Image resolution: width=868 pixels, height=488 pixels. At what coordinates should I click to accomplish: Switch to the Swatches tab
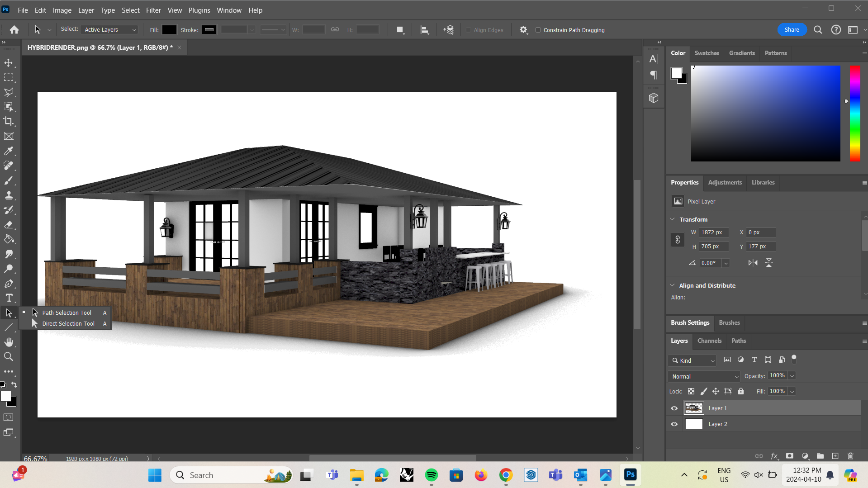[x=707, y=53]
